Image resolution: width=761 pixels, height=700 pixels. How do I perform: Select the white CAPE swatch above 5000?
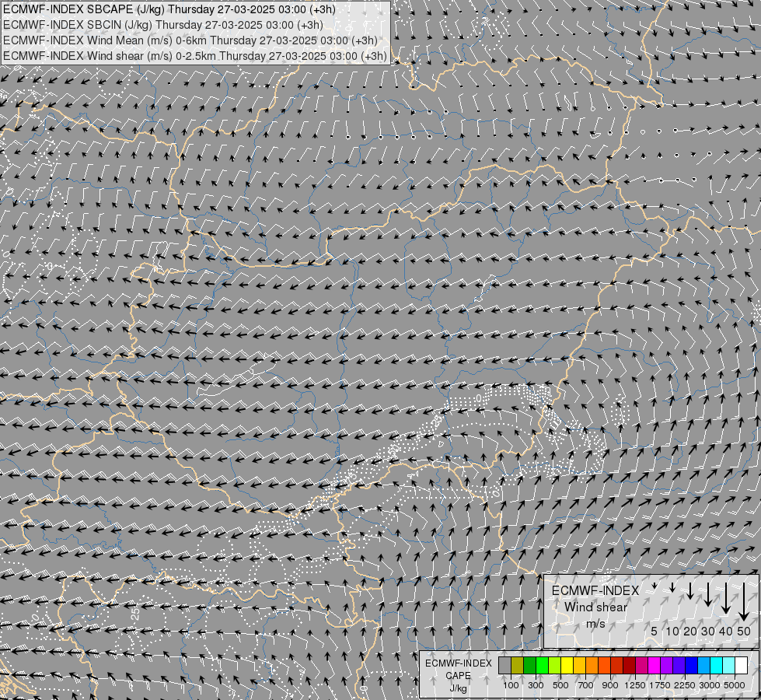741,666
